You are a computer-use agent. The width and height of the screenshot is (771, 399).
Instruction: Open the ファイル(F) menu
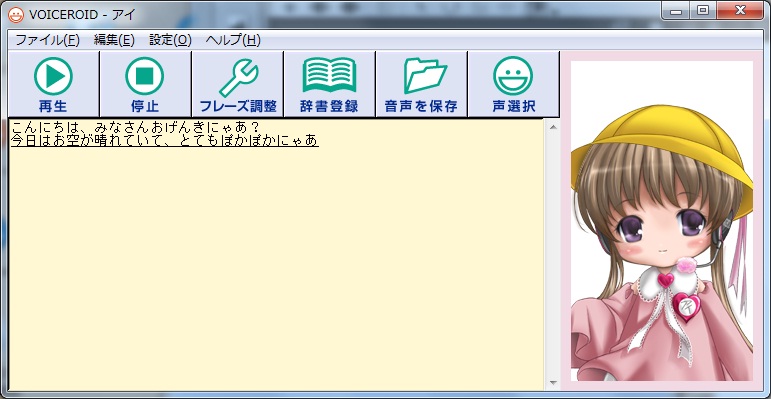point(47,40)
